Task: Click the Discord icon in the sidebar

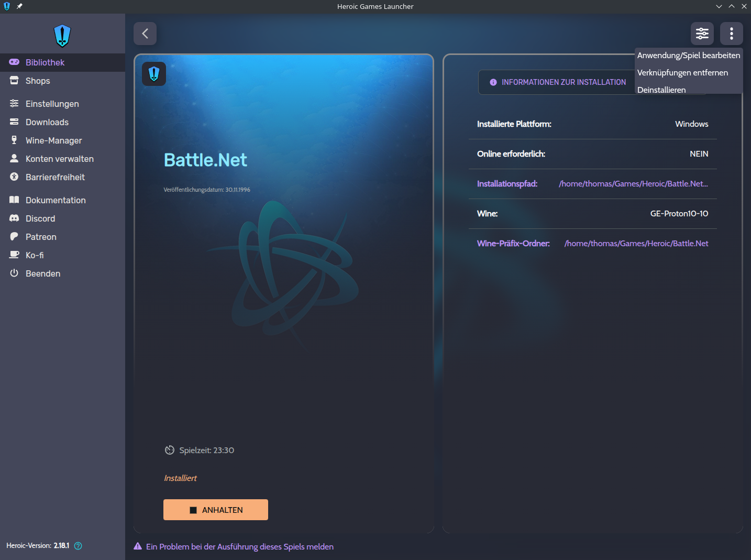Action: 14,218
